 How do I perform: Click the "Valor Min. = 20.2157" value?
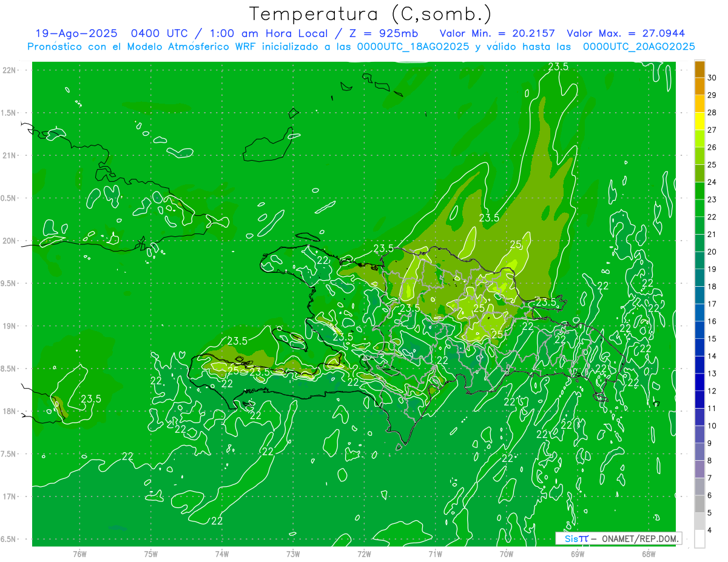click(497, 33)
